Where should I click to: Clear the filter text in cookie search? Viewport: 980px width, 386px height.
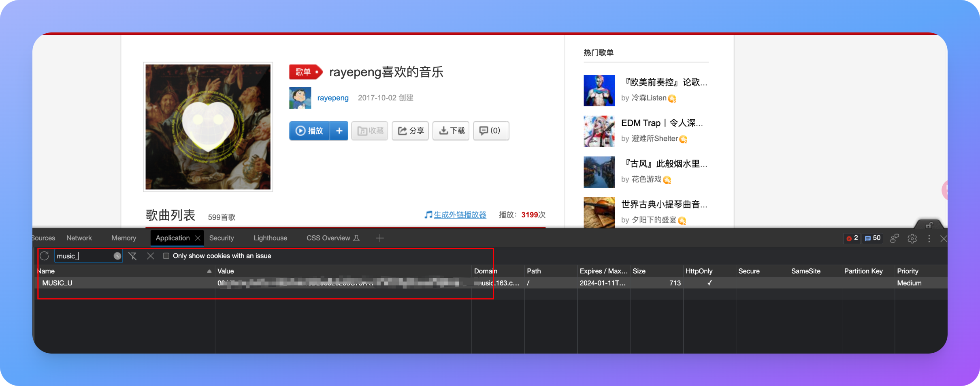[x=117, y=256]
